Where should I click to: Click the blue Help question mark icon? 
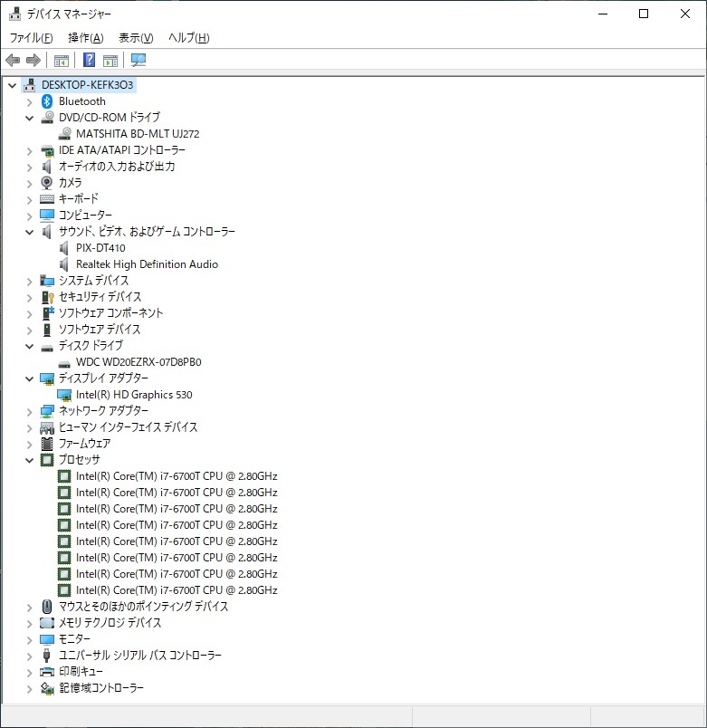(x=89, y=60)
